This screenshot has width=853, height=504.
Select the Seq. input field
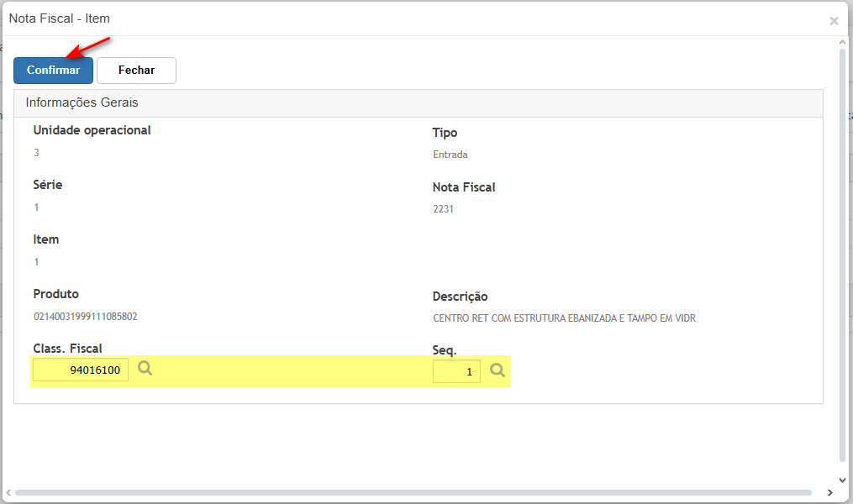[x=456, y=371]
